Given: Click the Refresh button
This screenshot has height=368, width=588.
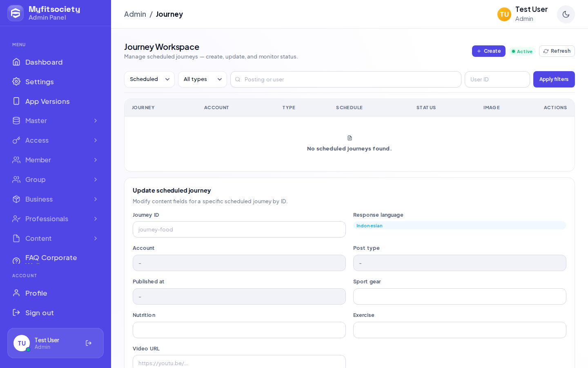Looking at the screenshot, I should [x=557, y=51].
